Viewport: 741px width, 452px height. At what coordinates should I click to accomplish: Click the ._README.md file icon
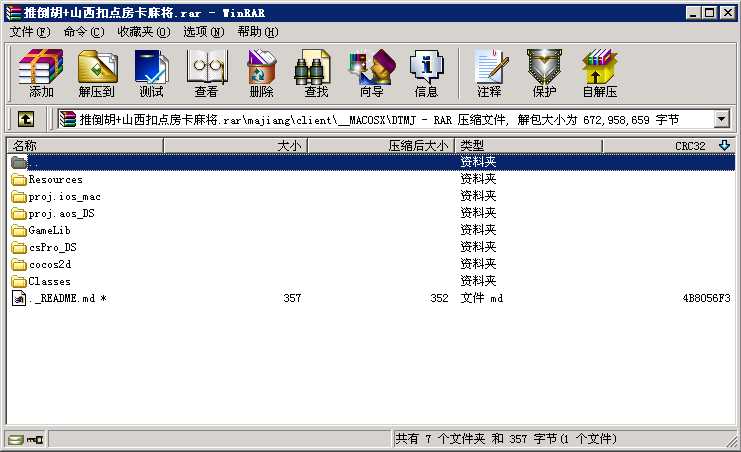point(19,298)
